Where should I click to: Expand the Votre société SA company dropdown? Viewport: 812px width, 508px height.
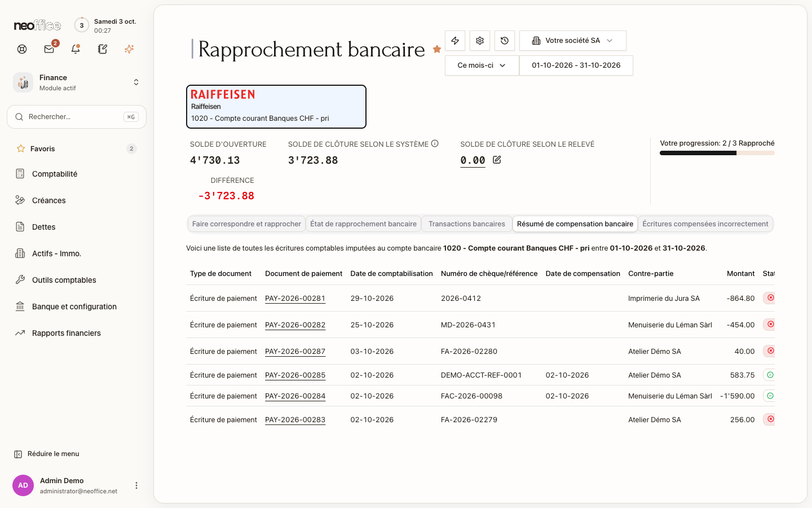[573, 41]
